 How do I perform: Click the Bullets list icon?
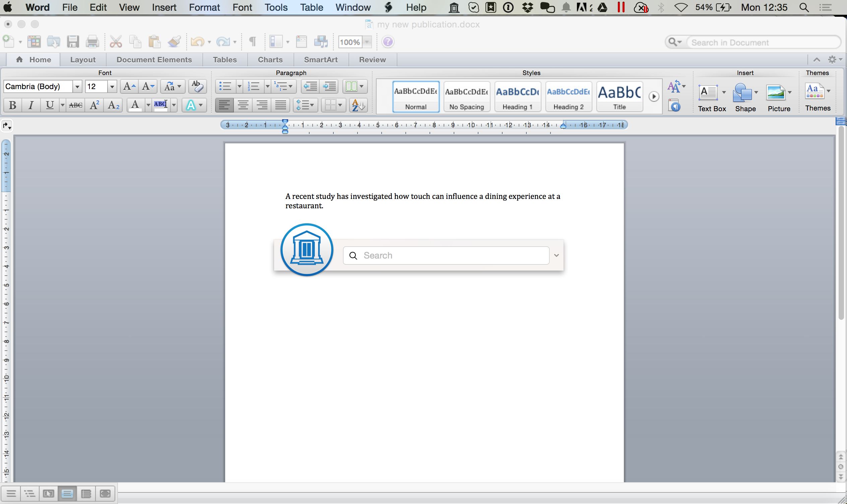[x=224, y=86]
